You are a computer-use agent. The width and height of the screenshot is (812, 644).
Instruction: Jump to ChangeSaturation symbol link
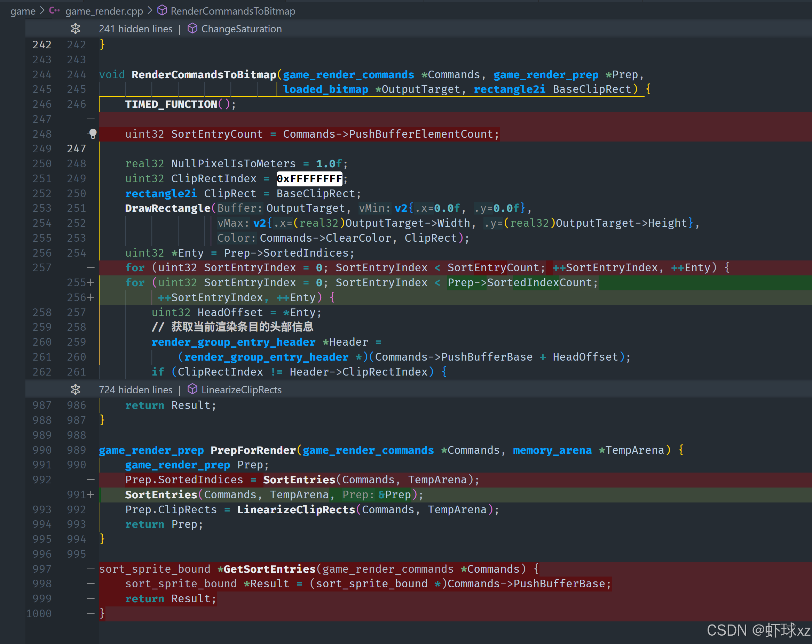click(x=242, y=29)
